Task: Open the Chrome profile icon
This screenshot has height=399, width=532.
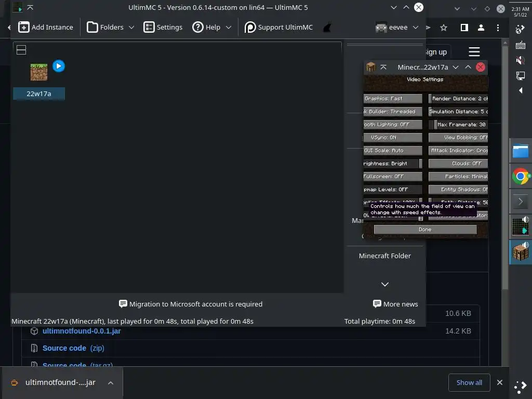Action: click(x=481, y=28)
